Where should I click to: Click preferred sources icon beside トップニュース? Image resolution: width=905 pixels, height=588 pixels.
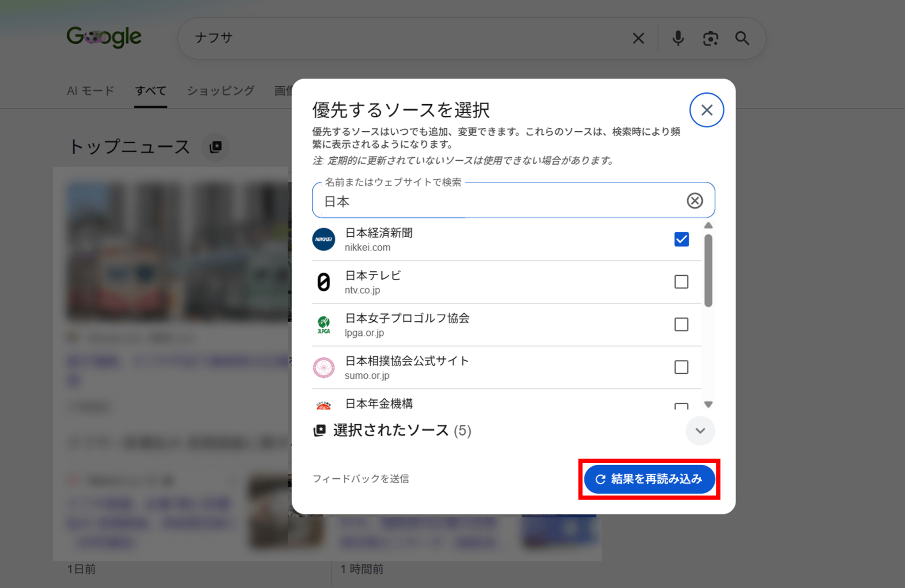pyautogui.click(x=216, y=147)
